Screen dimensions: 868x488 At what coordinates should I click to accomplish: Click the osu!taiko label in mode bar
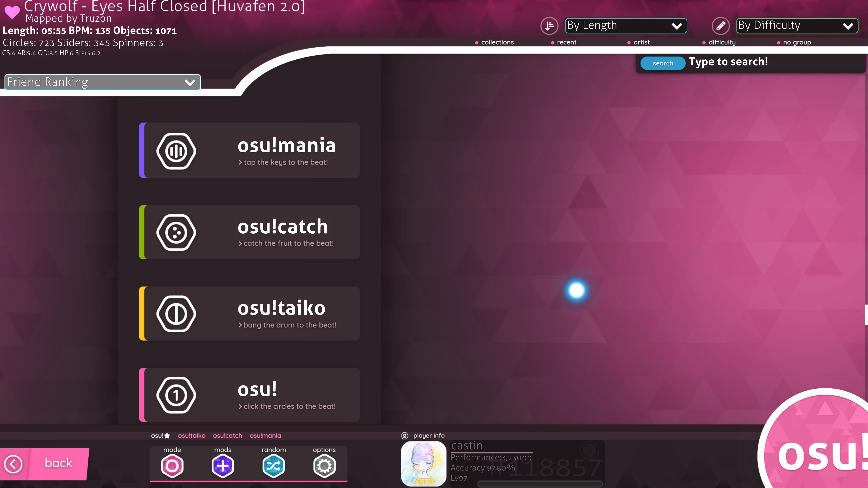[191, 435]
